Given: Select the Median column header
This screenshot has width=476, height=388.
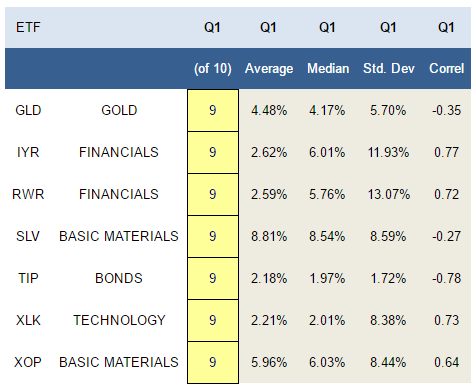Looking at the screenshot, I should tap(328, 68).
